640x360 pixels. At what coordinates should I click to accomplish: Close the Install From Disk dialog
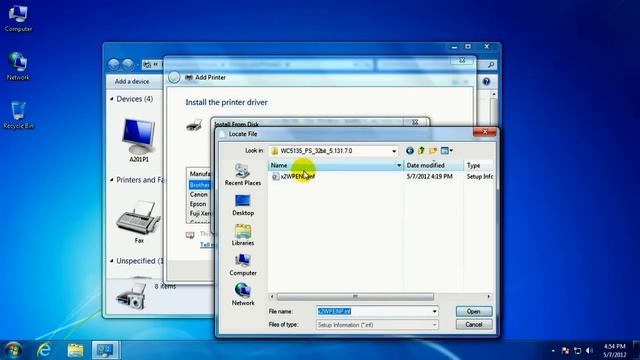415,122
